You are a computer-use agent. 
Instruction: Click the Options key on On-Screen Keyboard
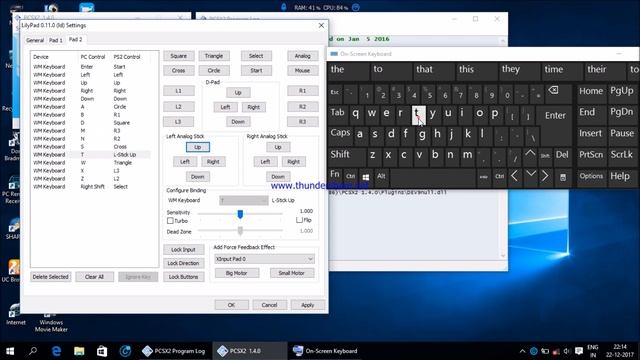click(x=591, y=176)
